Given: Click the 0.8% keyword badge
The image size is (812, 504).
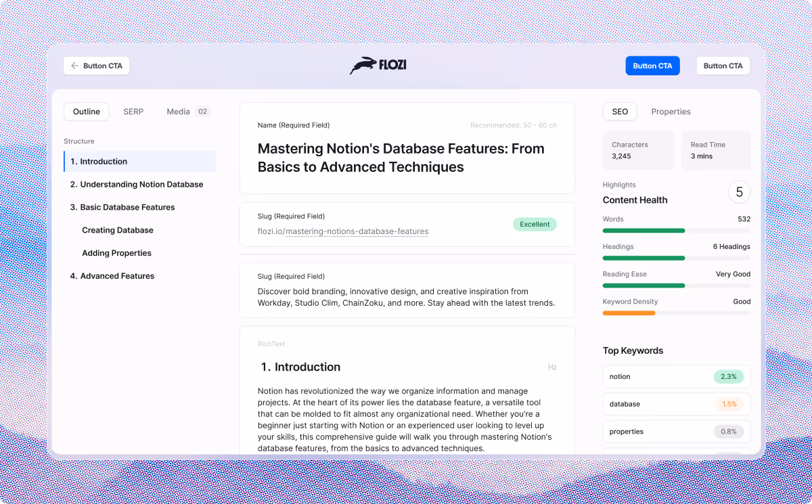Looking at the screenshot, I should [x=729, y=432].
